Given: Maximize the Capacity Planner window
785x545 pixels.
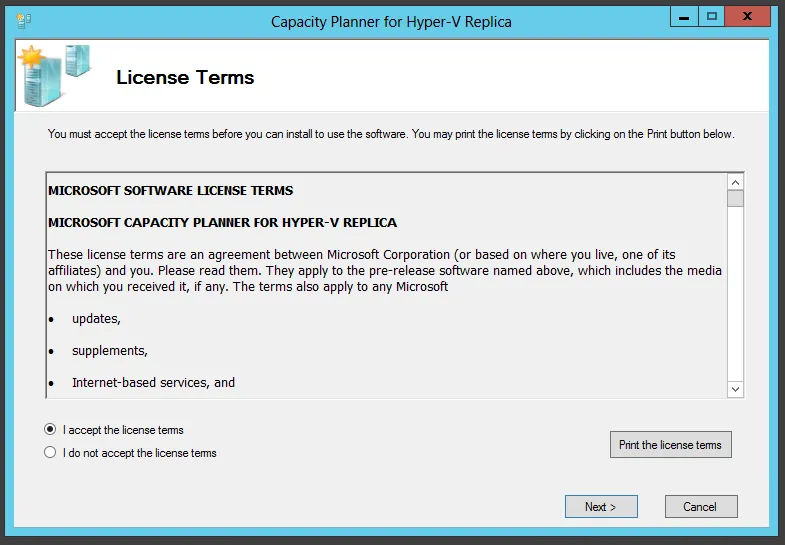Looking at the screenshot, I should pos(711,17).
